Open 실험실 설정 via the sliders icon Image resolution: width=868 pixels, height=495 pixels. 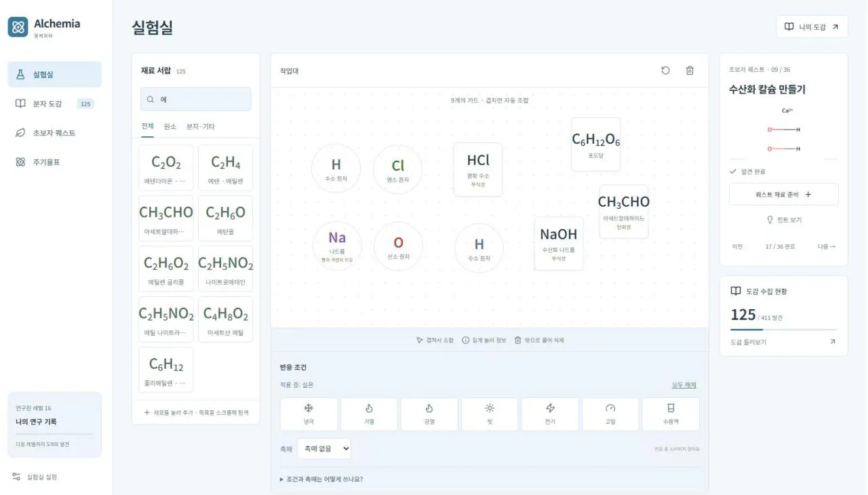tap(16, 477)
